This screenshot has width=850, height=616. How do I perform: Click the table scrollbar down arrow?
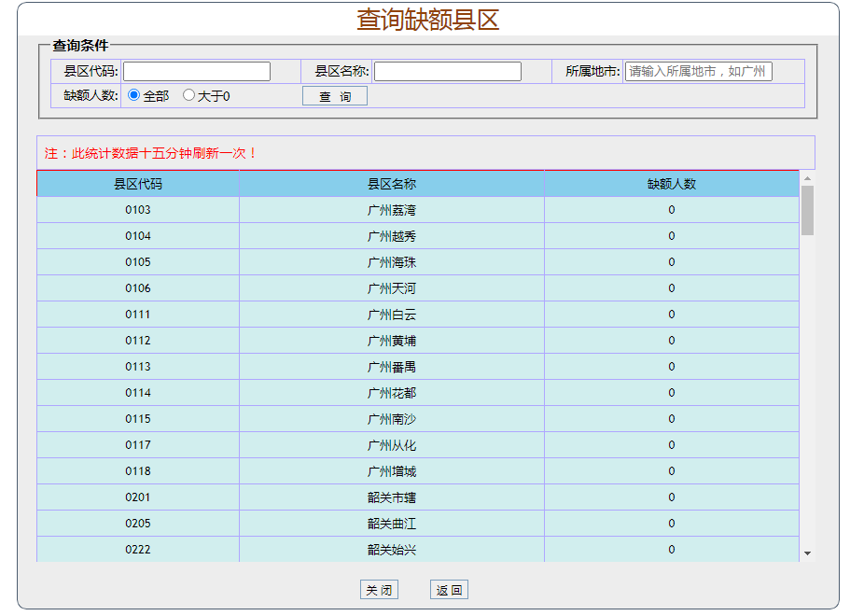pos(807,553)
